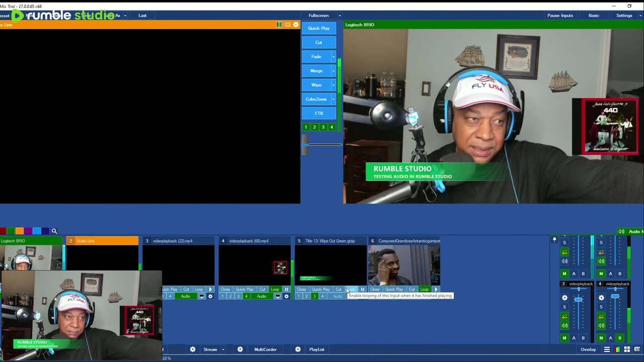This screenshot has height=362, width=644.
Task: Click the pin icon on the audio mixer
Action: 554,239
